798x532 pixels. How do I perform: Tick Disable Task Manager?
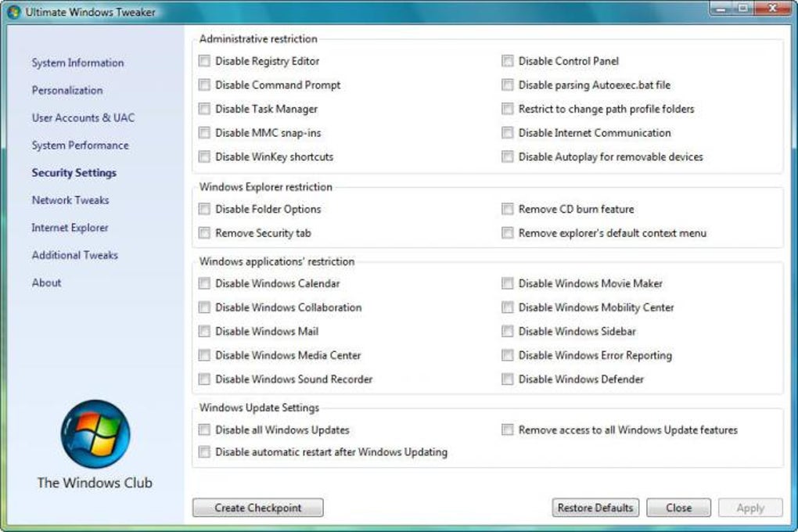click(204, 109)
